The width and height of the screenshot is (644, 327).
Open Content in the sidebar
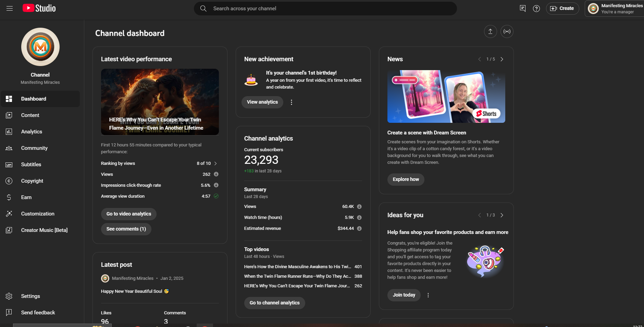point(40,115)
